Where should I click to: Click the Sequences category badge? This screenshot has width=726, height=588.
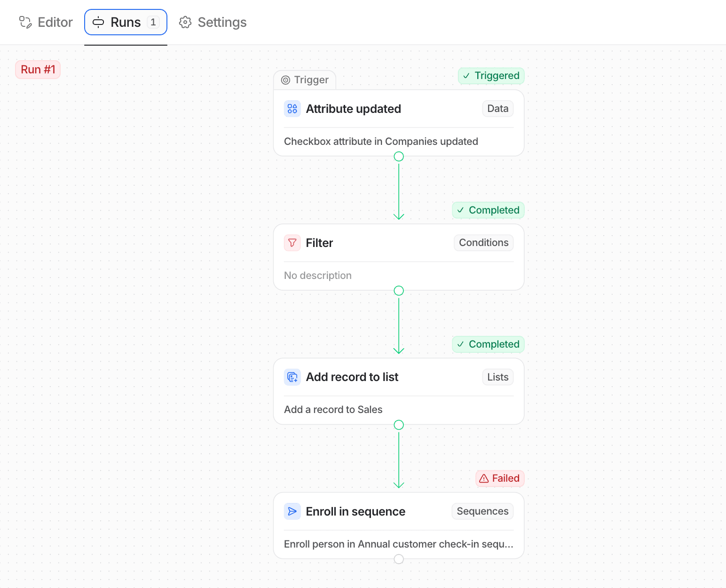coord(482,511)
